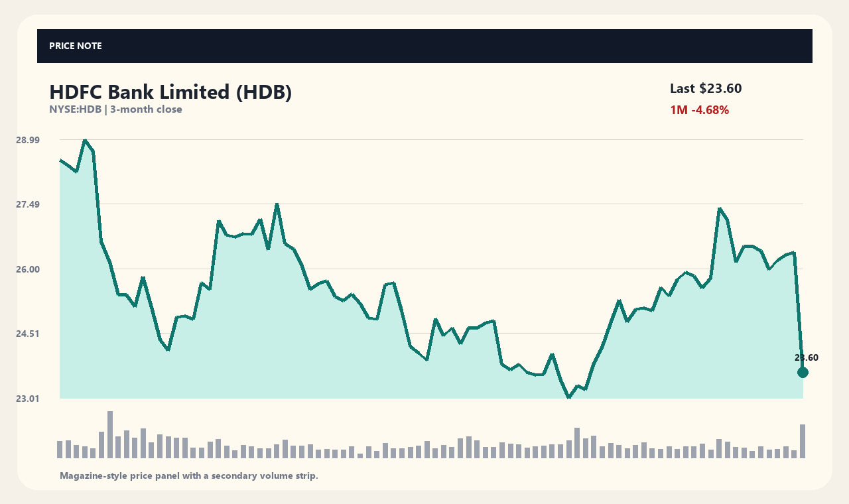Click the 23.01 y-axis label
This screenshot has height=504, width=849.
point(28,399)
